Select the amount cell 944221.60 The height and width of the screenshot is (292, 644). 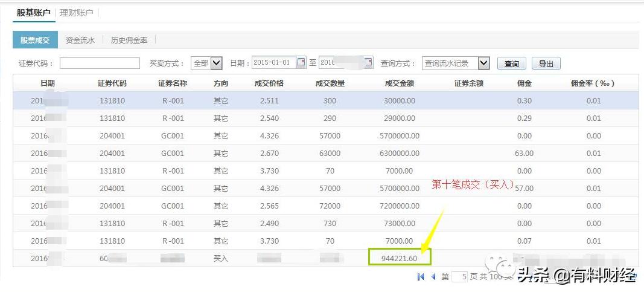[399, 258]
